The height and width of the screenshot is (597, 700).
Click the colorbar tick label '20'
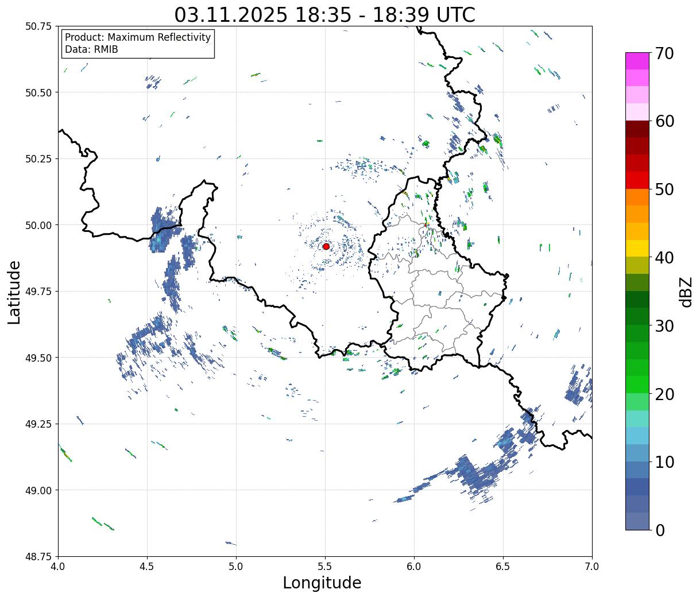coord(664,394)
